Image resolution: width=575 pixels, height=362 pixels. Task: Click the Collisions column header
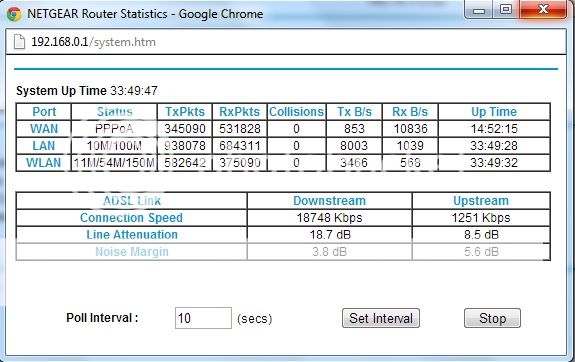coord(296,111)
